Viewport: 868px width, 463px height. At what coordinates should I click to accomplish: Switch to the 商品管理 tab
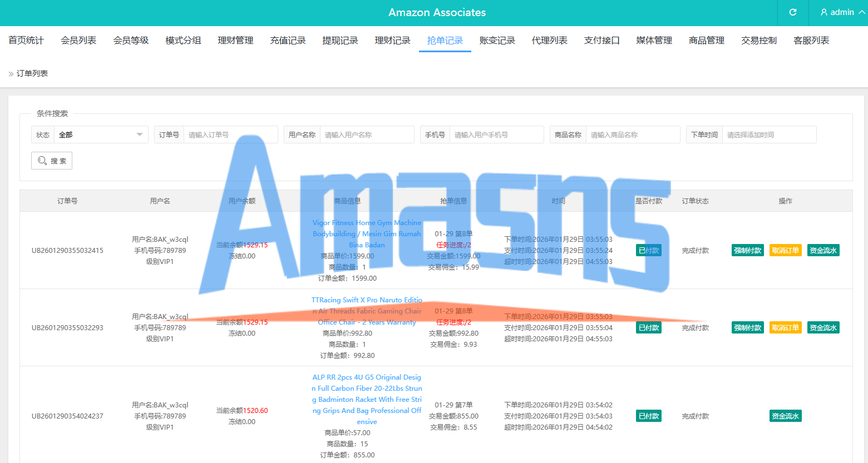[707, 40]
